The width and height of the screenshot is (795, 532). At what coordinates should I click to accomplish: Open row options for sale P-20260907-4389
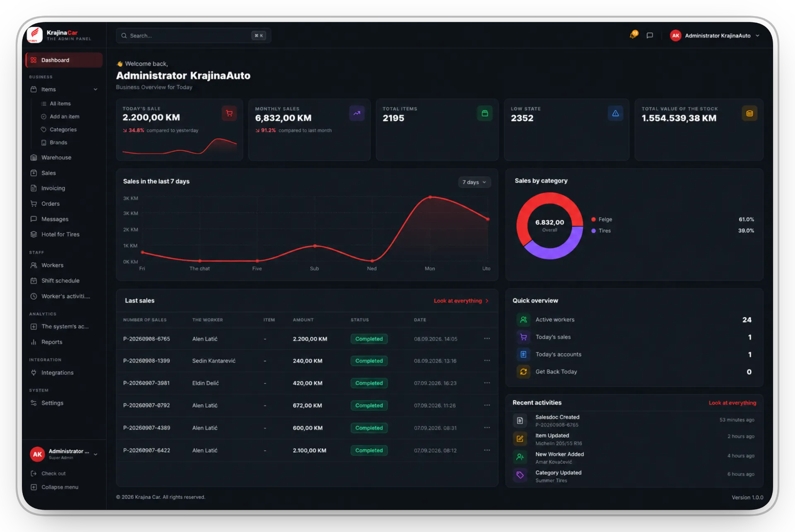(487, 427)
